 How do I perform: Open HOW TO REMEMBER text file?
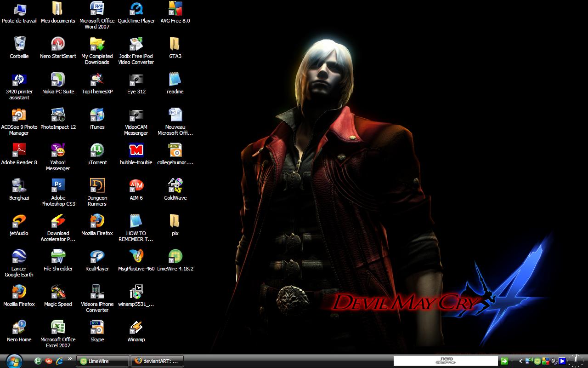(x=136, y=228)
